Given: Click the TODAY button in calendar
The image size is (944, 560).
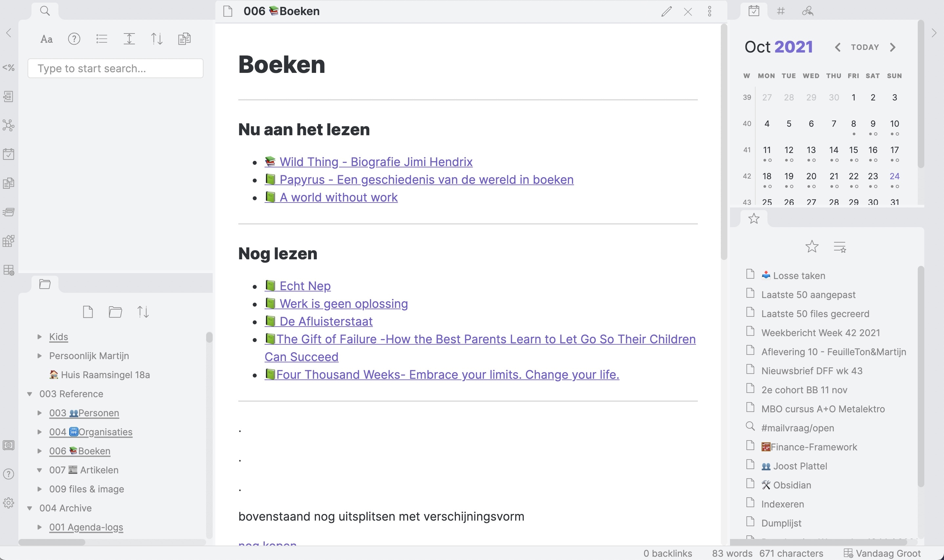Looking at the screenshot, I should (865, 47).
